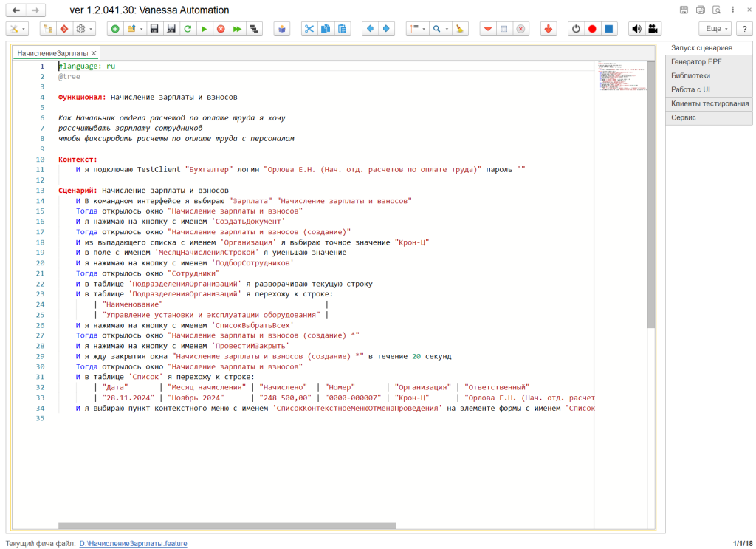This screenshot has width=756, height=549.
Task: Click the red record button in toolbar
Action: click(592, 29)
